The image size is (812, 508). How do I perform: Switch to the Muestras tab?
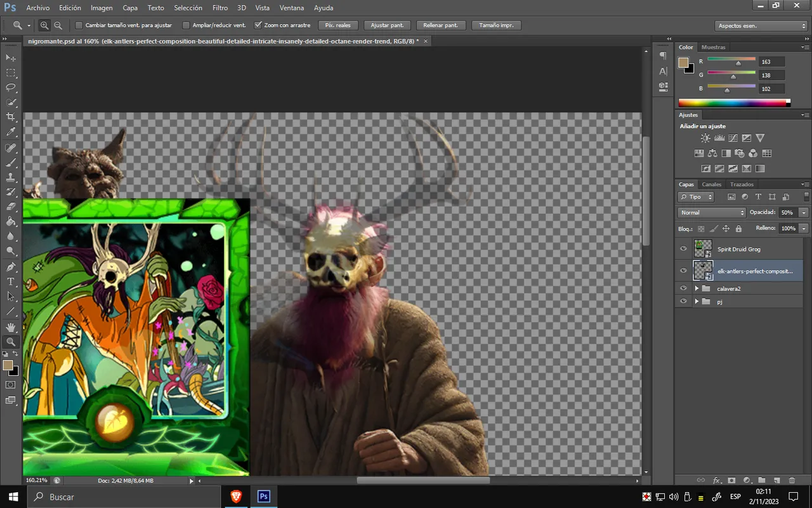[714, 47]
